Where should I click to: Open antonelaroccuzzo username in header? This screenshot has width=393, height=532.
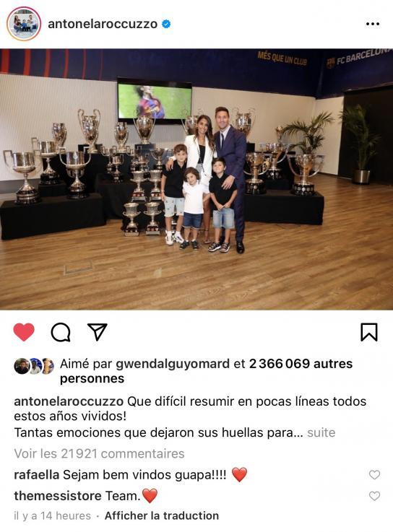coord(103,24)
